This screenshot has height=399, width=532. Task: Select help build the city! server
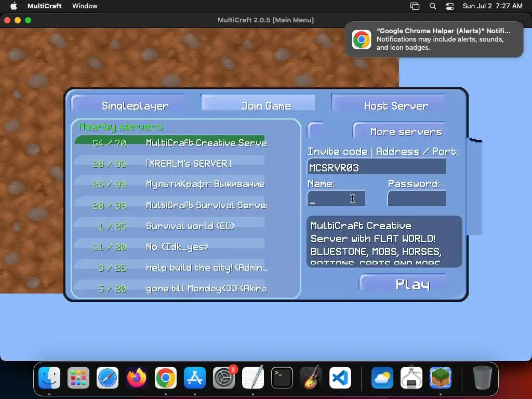(170, 268)
